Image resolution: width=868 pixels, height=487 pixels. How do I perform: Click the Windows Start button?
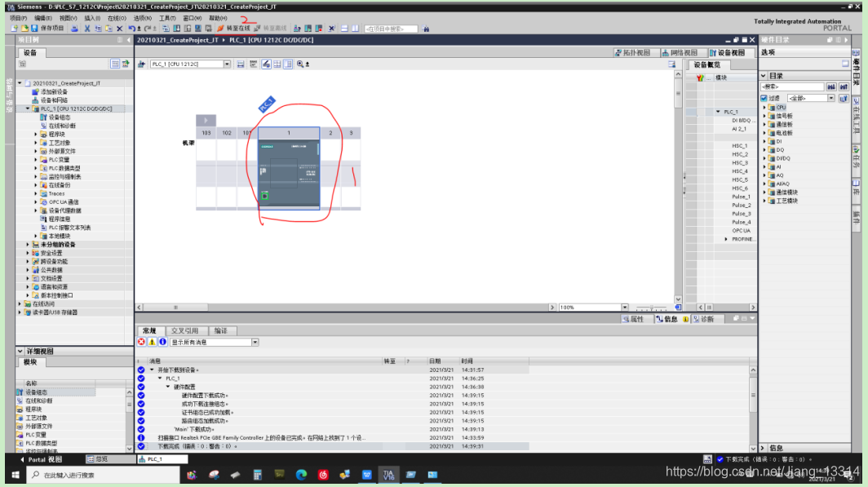(x=15, y=475)
